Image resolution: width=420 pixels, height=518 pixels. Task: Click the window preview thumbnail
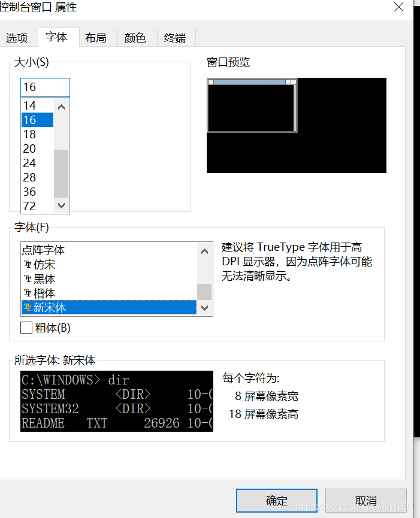point(297,126)
